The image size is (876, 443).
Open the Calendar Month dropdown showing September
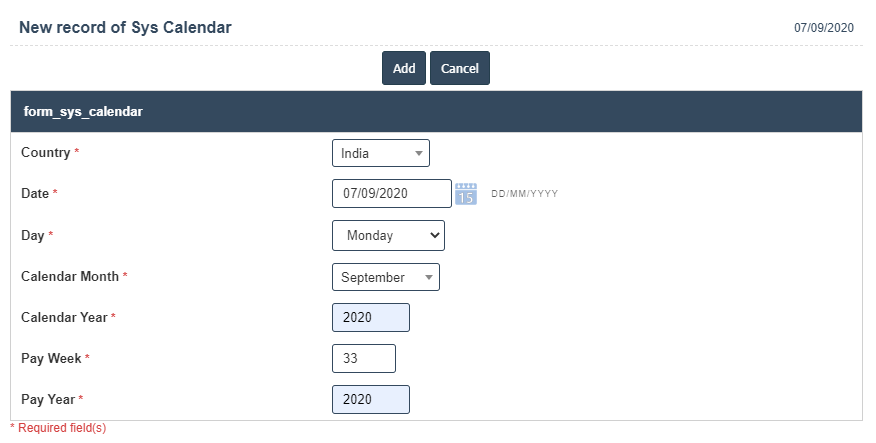(x=385, y=277)
